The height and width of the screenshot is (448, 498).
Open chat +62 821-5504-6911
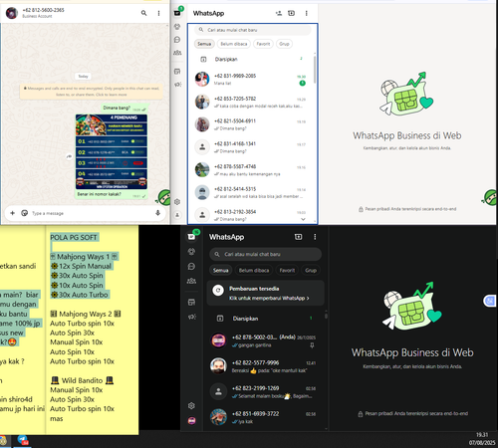tap(252, 124)
